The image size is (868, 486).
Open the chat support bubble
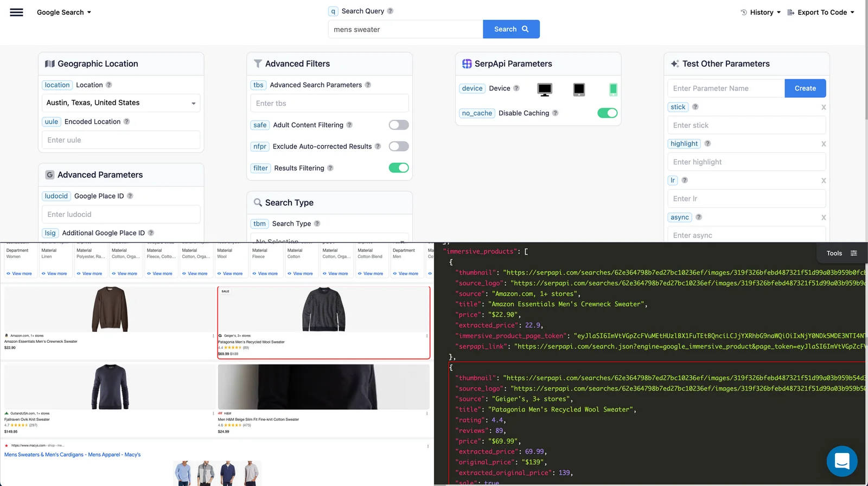(x=841, y=461)
